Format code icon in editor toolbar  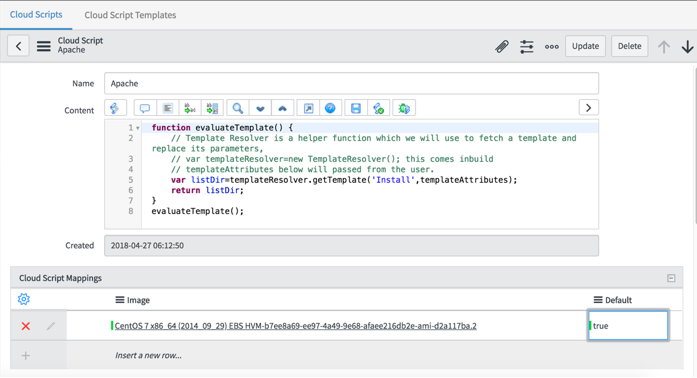click(168, 108)
